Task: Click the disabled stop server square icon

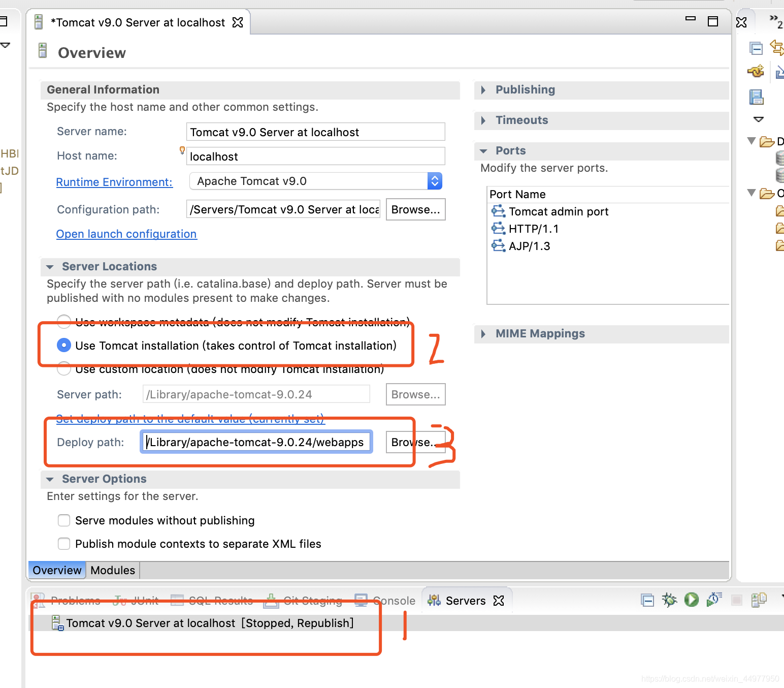Action: [736, 601]
